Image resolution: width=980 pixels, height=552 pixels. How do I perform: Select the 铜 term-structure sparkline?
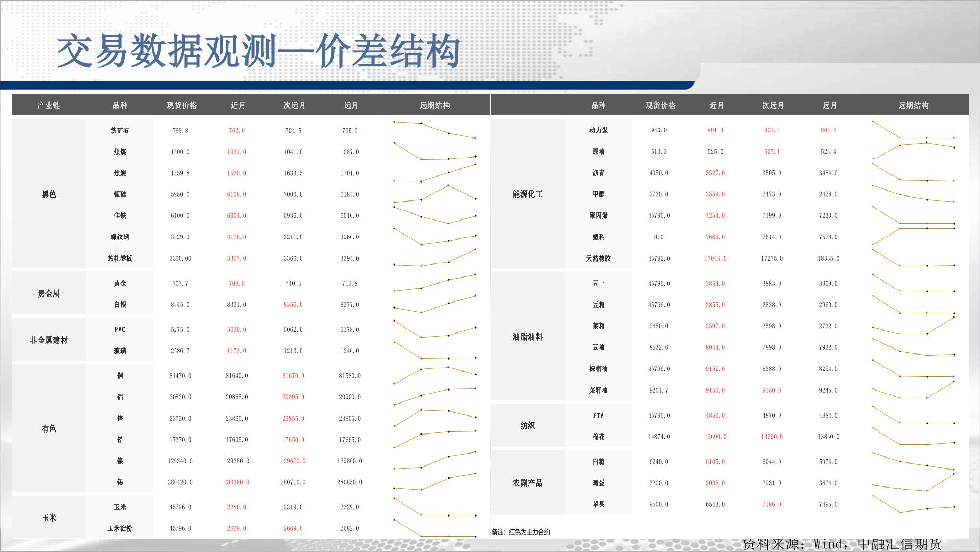[x=434, y=375]
